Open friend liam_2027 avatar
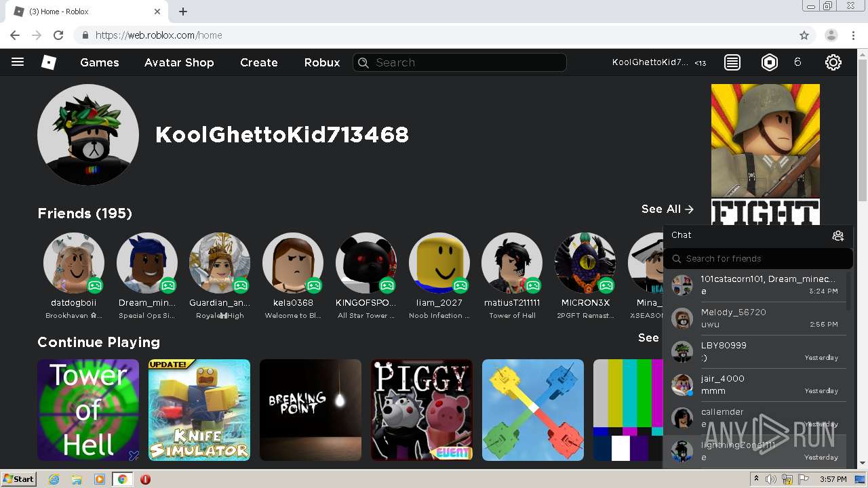Image resolution: width=868 pixels, height=488 pixels. tap(439, 264)
